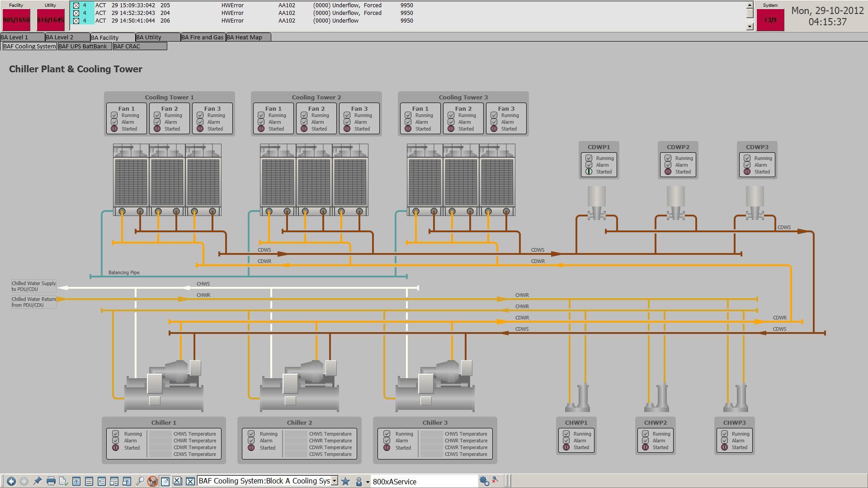Click the alarm list scroll-down arrow

point(750,27)
